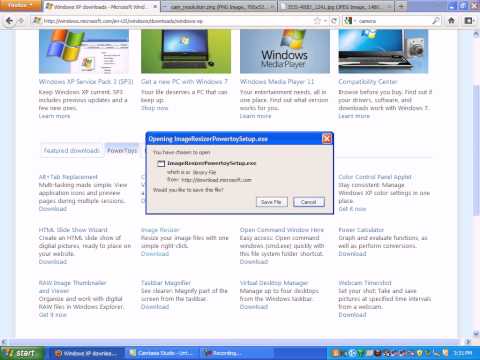This screenshot has width=480, height=360.
Task: Select the PowerToys tab
Action: [x=122, y=150]
